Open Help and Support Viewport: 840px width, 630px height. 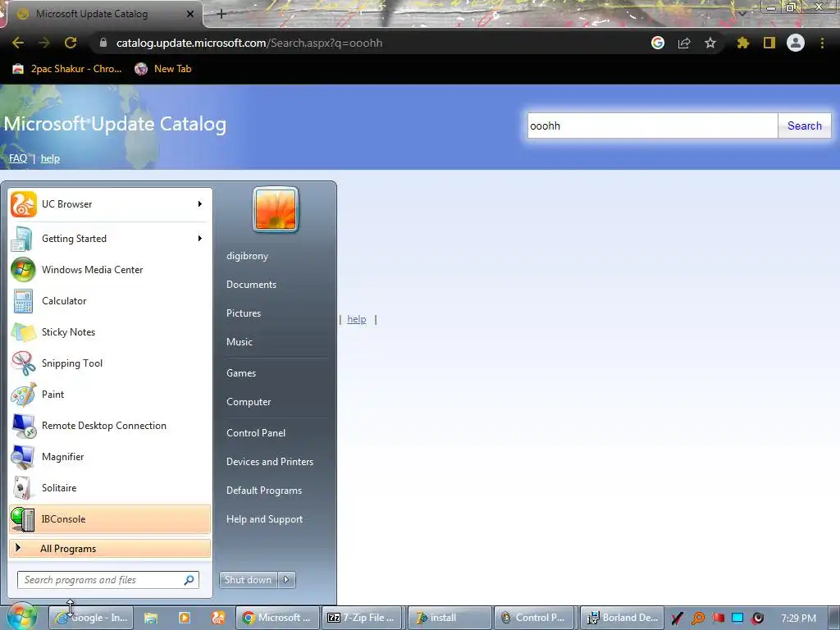click(x=264, y=519)
